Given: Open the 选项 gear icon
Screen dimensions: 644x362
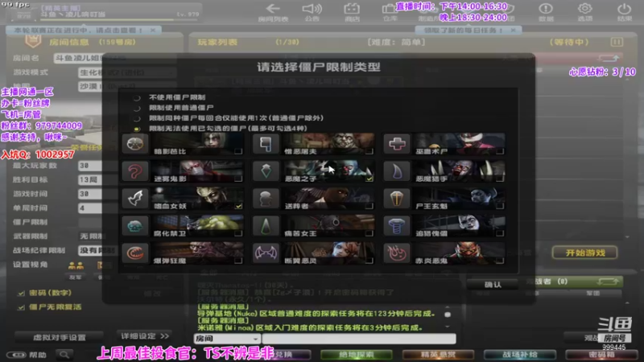Looking at the screenshot, I should click(x=585, y=8).
